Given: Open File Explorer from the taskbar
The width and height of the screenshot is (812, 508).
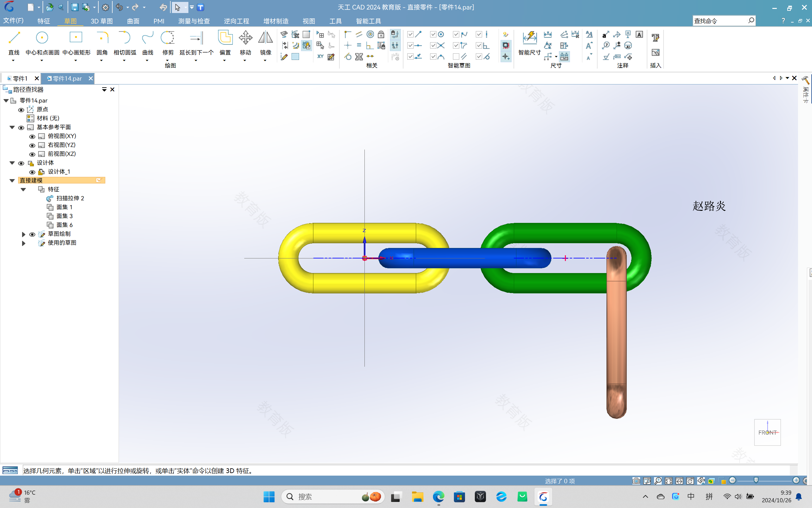Looking at the screenshot, I should pyautogui.click(x=417, y=497).
